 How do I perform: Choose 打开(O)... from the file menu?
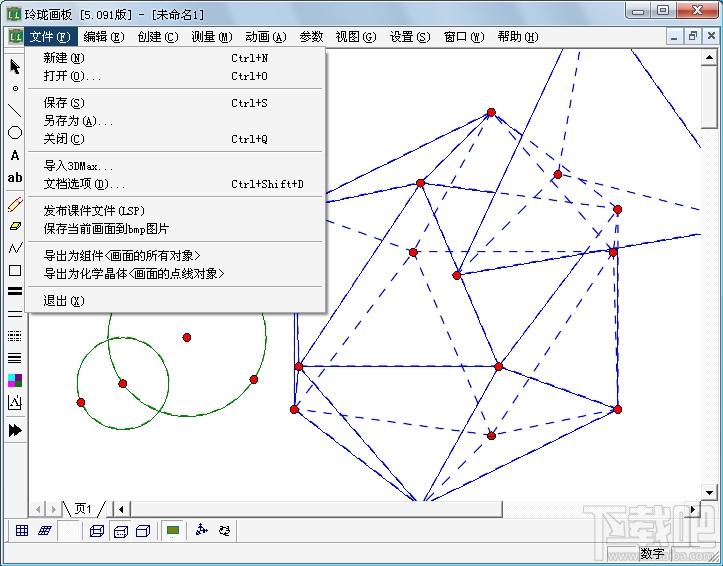(x=175, y=76)
